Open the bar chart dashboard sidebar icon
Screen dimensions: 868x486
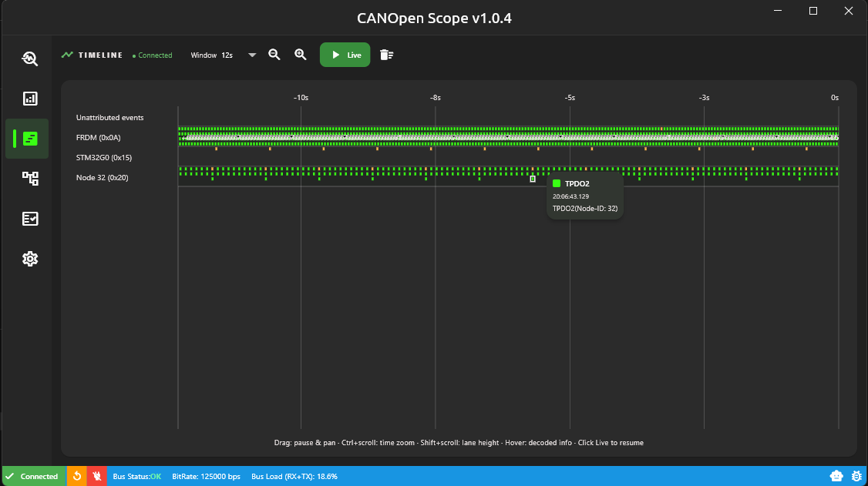click(x=30, y=99)
